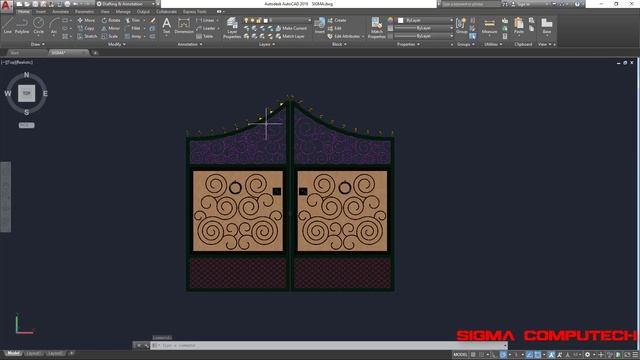Expand the Block panel
Screen dimensions: 640x360
point(339,44)
